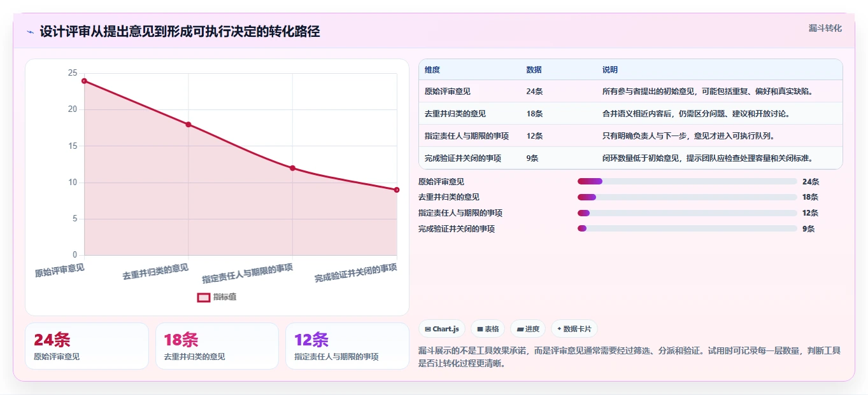Click the 18条 value beside the progress bar
The image size is (868, 395).
point(811,197)
